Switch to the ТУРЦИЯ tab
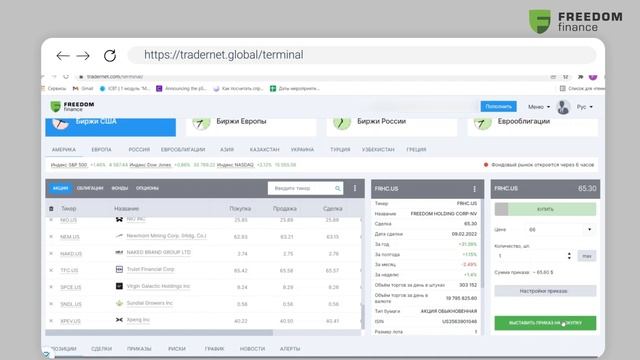 [x=340, y=149]
